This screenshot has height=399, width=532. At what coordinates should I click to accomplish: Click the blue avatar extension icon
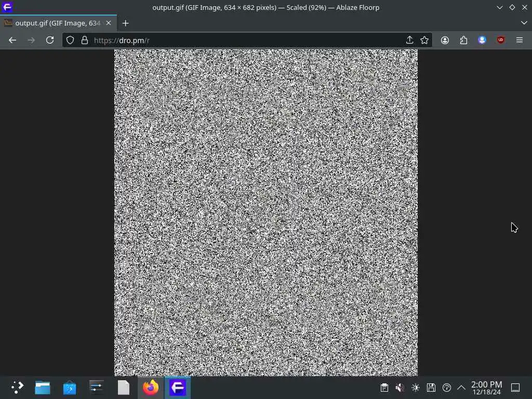(x=482, y=41)
